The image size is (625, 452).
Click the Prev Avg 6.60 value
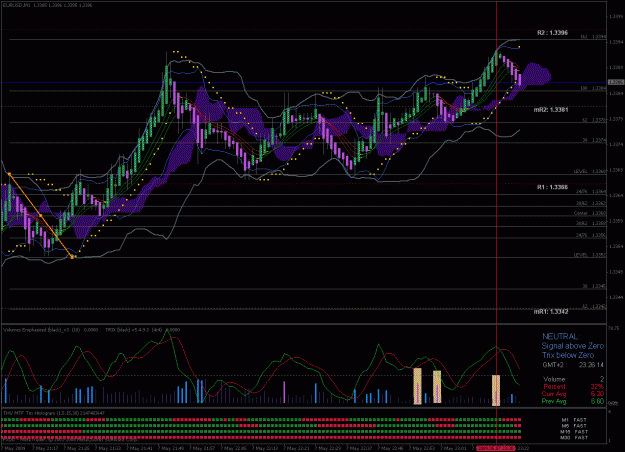click(597, 401)
